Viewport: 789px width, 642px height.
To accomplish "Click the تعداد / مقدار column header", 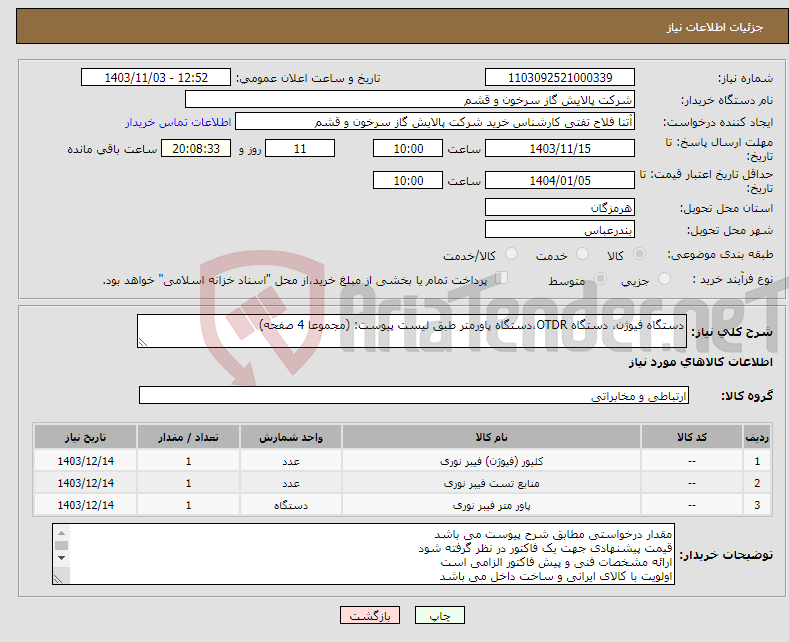I will (x=188, y=437).
